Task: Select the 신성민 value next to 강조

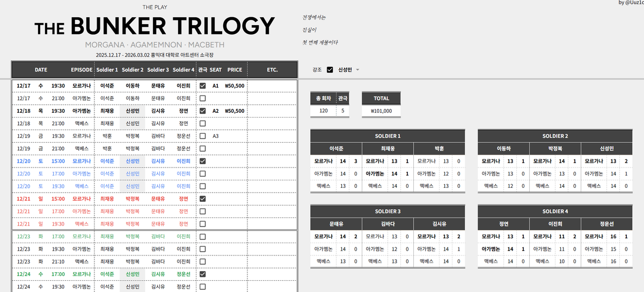Action: 345,70
